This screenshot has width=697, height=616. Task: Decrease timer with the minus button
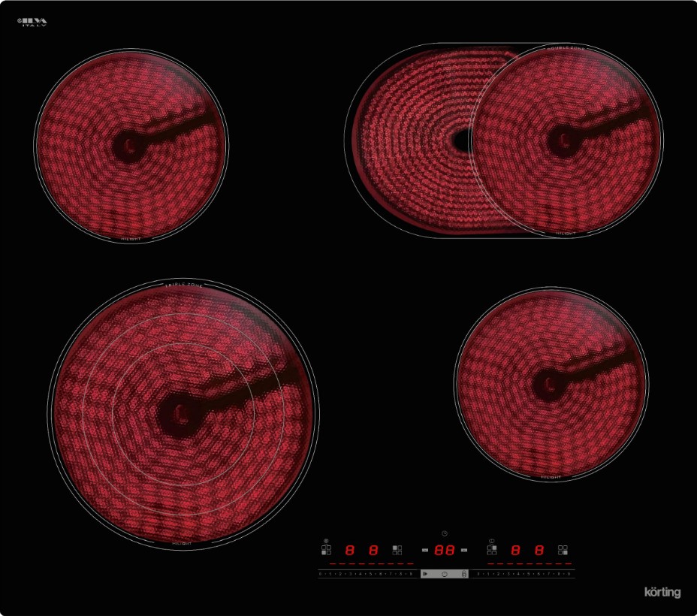pos(425,550)
